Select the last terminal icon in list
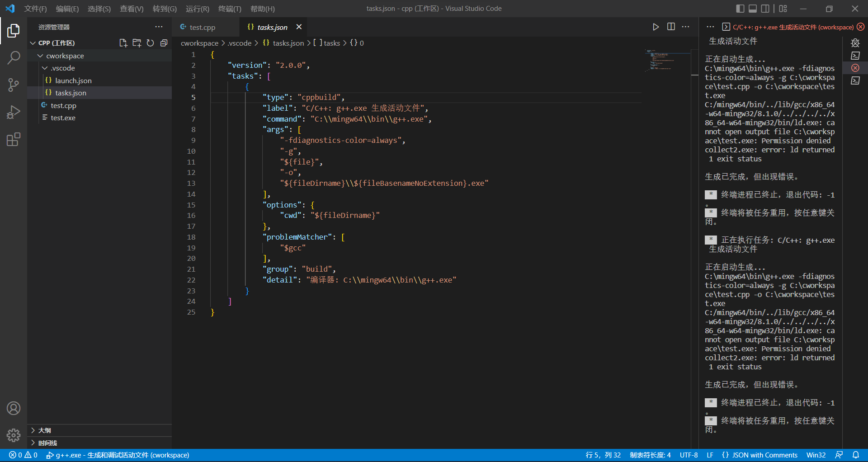This screenshot has height=462, width=868. [855, 80]
